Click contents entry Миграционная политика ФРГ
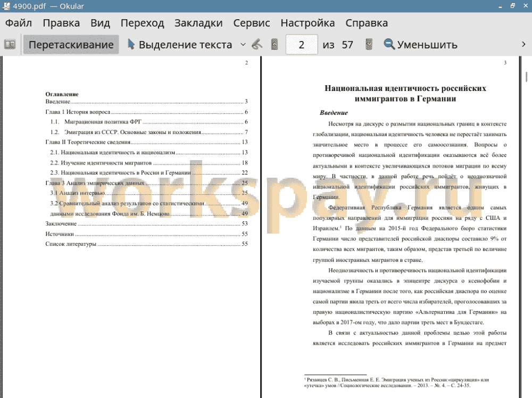The width and height of the screenshot is (532, 398). click(x=149, y=121)
